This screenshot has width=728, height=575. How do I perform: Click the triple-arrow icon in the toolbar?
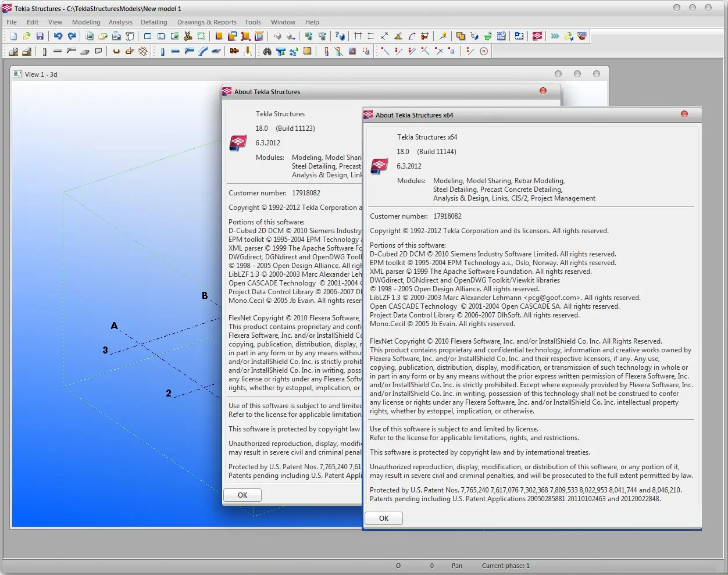[555, 36]
